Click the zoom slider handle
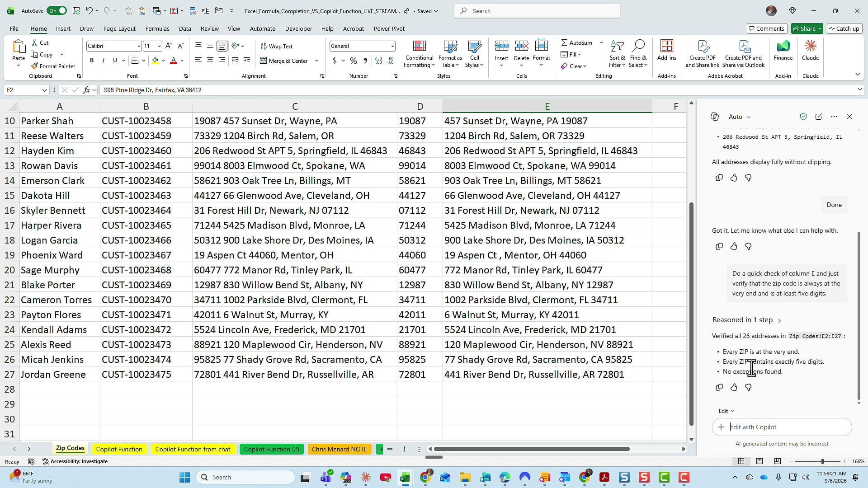The image size is (868, 488). [x=822, y=461]
